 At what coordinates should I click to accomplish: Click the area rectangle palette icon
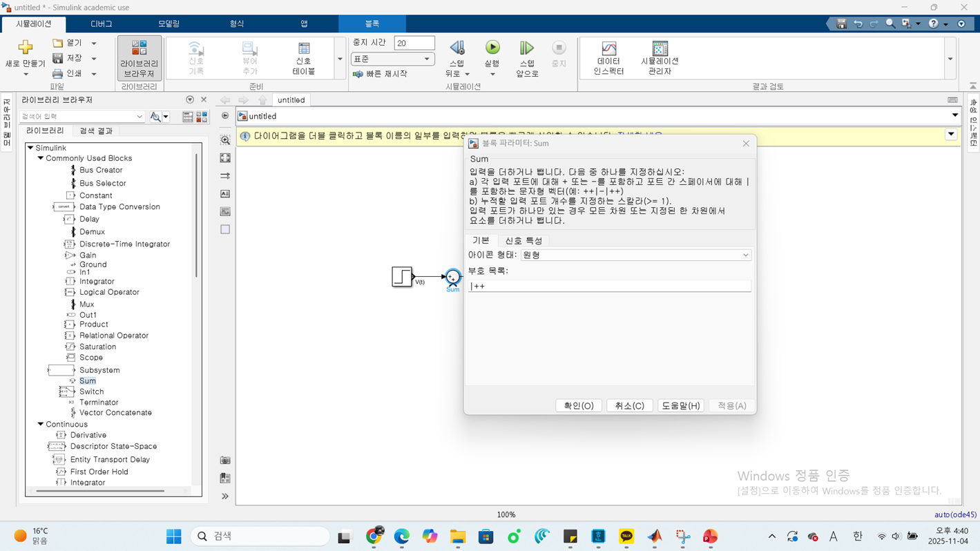[225, 229]
